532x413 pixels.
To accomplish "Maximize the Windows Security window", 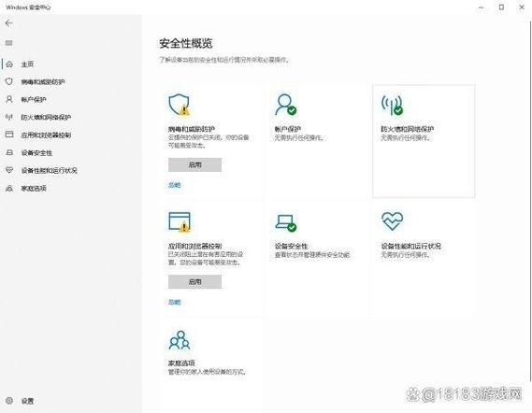I will [501, 7].
